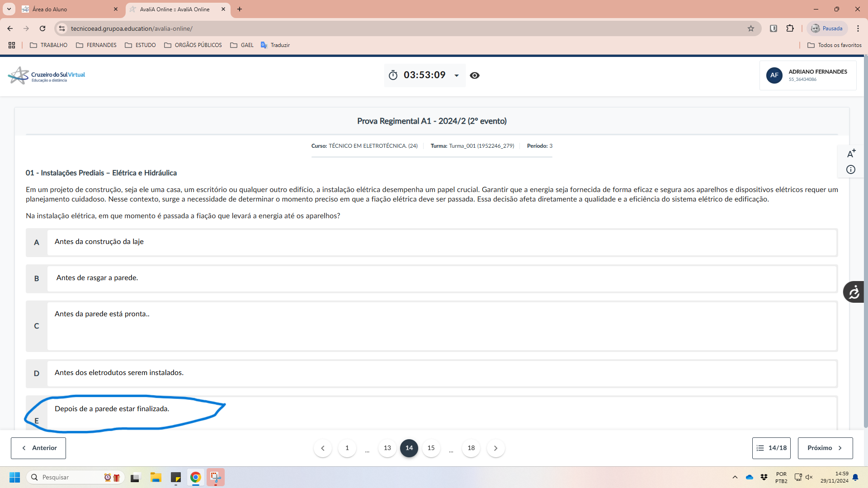Jump to question 15 in pagination

point(431,448)
